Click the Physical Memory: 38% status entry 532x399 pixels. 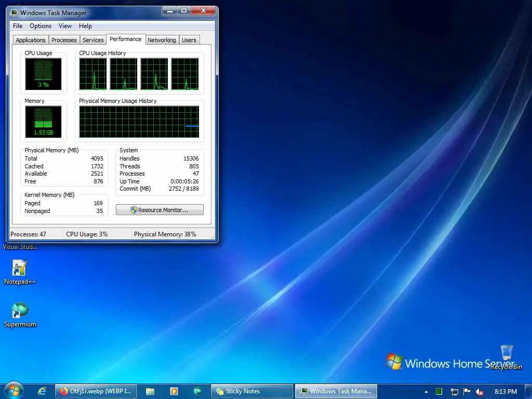165,234
